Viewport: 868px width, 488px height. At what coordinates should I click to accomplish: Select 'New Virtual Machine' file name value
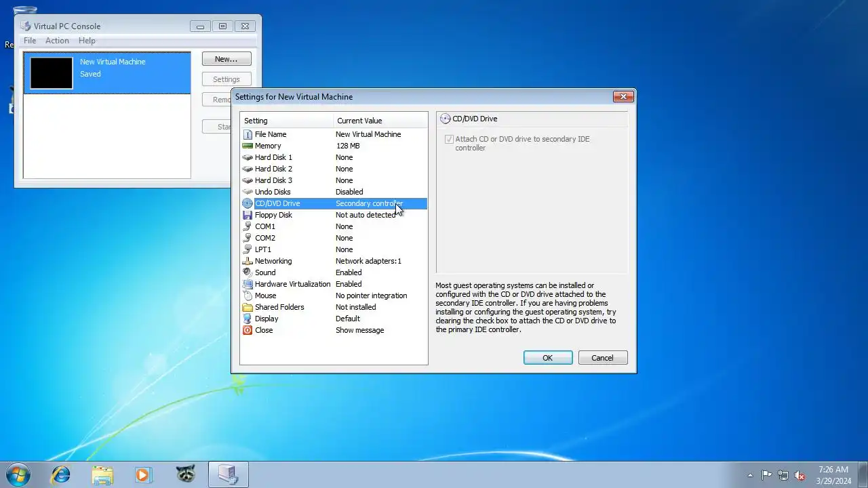coord(368,134)
